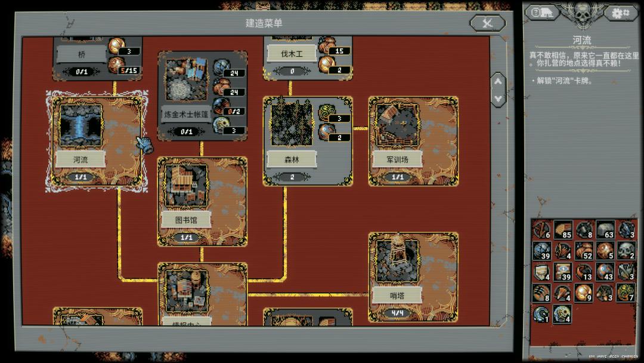Pick the 哨塔 watchtower building card
This screenshot has width=644, height=363.
[x=414, y=277]
